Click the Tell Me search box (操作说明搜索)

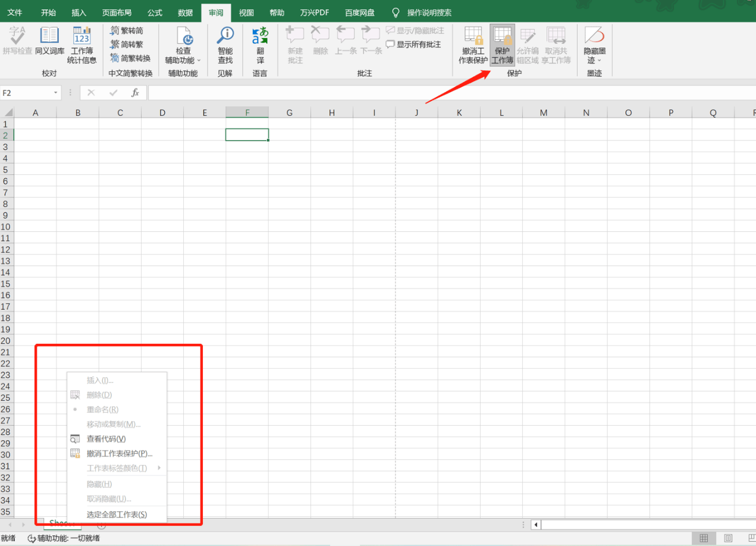click(x=429, y=12)
